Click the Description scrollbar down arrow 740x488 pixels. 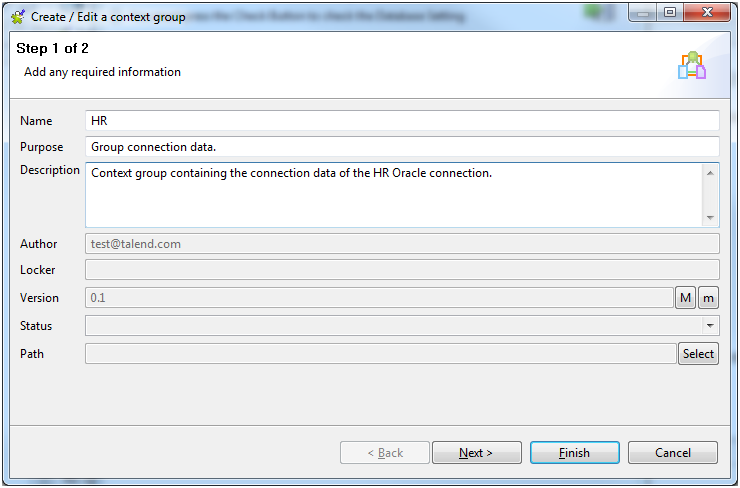710,218
